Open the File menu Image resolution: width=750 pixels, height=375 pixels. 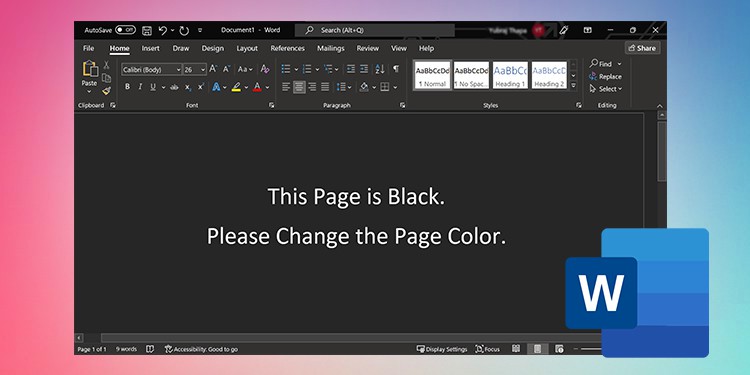88,48
